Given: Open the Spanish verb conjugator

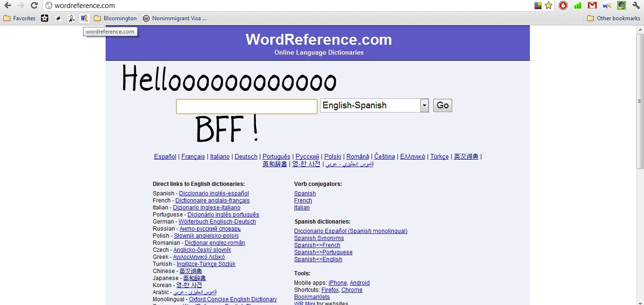Looking at the screenshot, I should (x=305, y=193).
